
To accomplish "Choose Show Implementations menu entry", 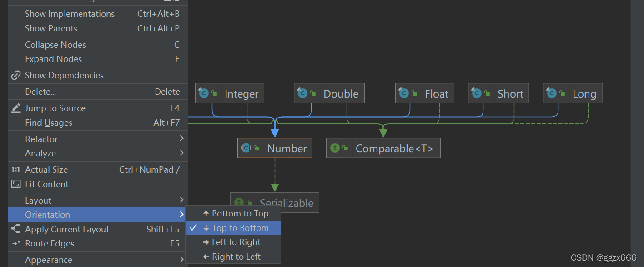I will 98,14.
